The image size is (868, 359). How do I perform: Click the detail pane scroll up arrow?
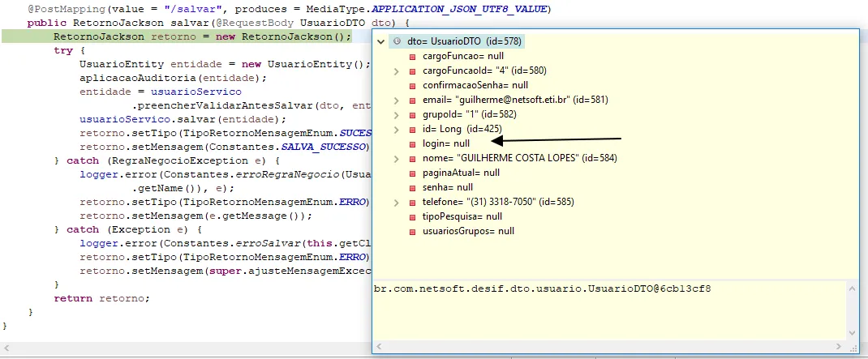point(853,288)
